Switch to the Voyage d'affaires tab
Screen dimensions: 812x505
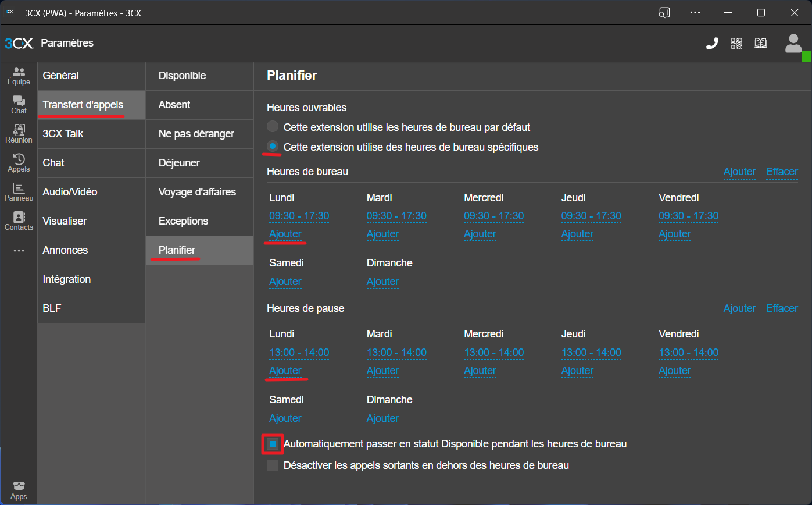coord(199,192)
